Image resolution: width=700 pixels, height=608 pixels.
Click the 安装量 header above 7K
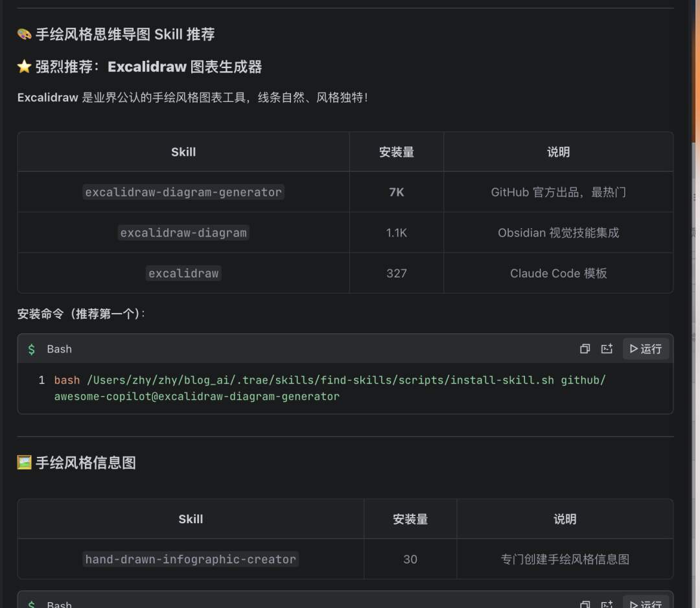(x=397, y=152)
